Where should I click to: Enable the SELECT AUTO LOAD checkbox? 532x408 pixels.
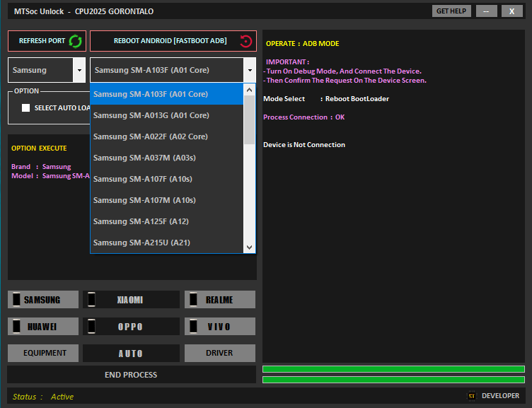[x=25, y=108]
